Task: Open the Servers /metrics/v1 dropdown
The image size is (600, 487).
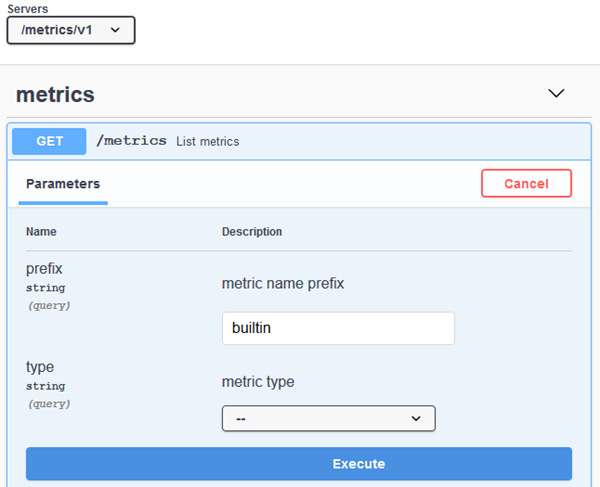Action: click(x=70, y=30)
